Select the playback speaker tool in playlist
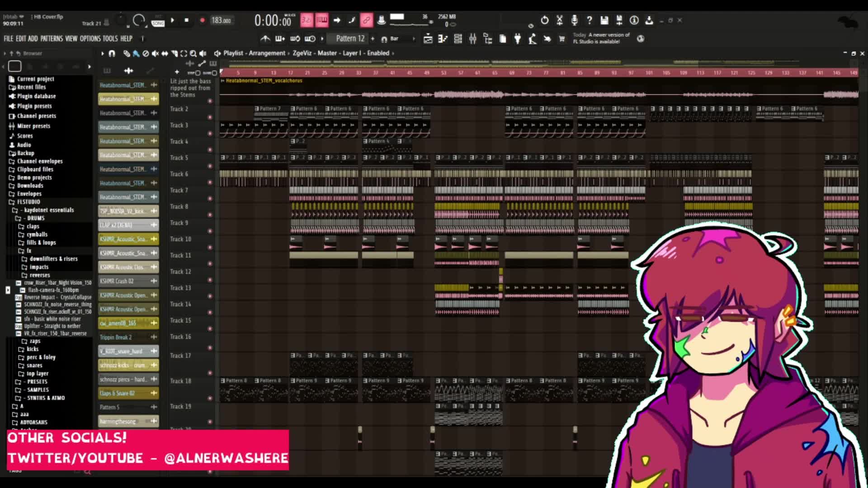Image resolution: width=868 pixels, height=488 pixels. pyautogui.click(x=203, y=53)
